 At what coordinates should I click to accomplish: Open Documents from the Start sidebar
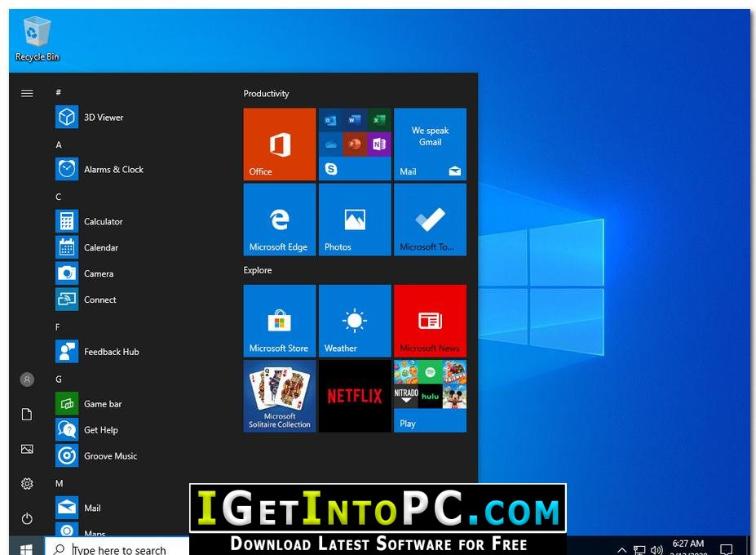(27, 415)
